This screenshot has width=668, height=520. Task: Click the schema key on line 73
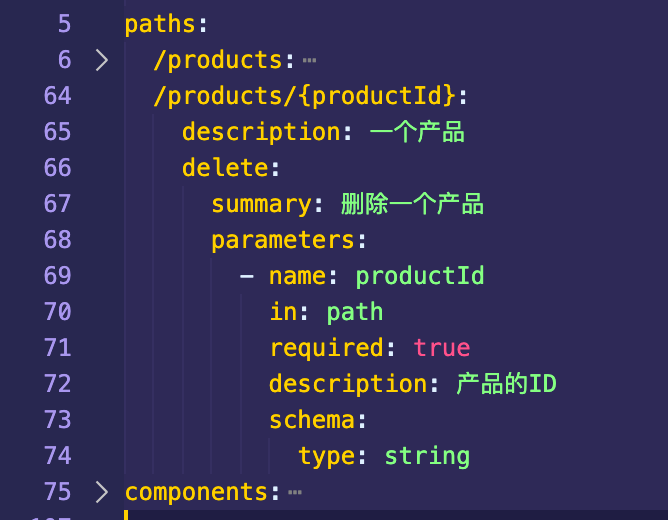311,420
